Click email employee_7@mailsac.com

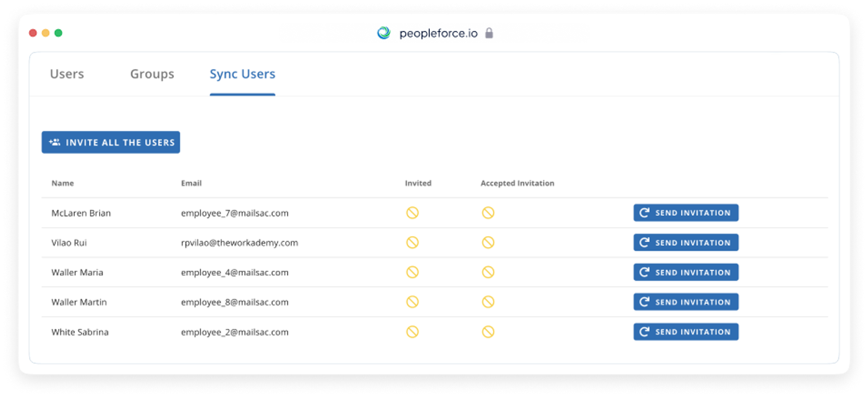(x=235, y=213)
